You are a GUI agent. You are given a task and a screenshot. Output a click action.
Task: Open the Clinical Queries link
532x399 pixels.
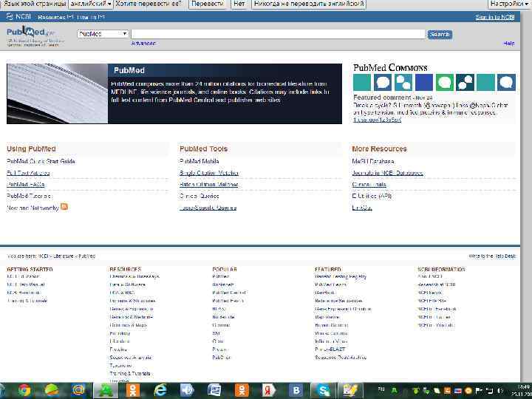[x=199, y=196]
